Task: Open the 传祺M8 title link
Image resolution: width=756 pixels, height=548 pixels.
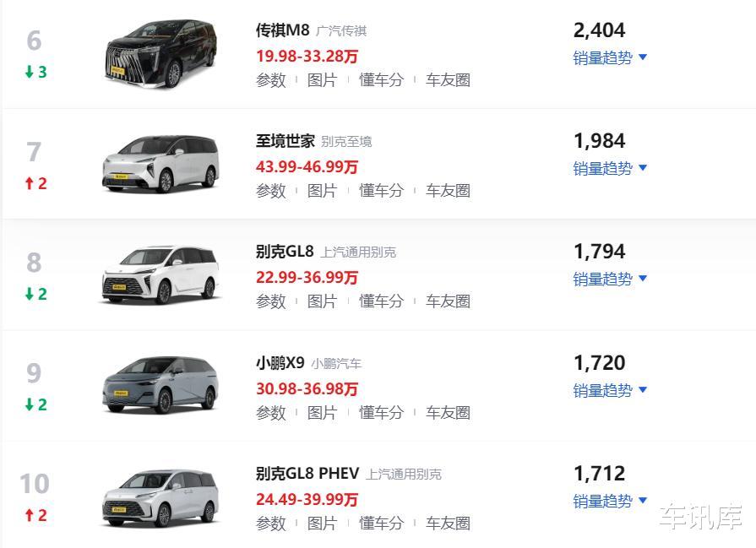Action: pos(283,30)
